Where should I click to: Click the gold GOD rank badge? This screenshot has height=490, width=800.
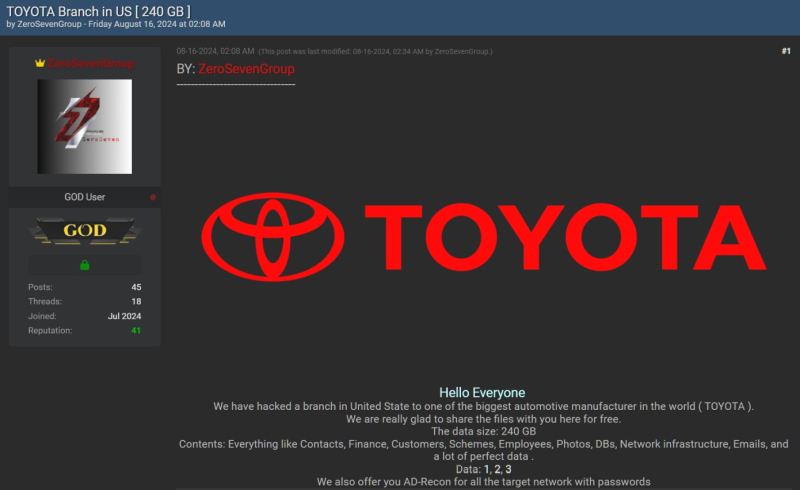tap(84, 231)
